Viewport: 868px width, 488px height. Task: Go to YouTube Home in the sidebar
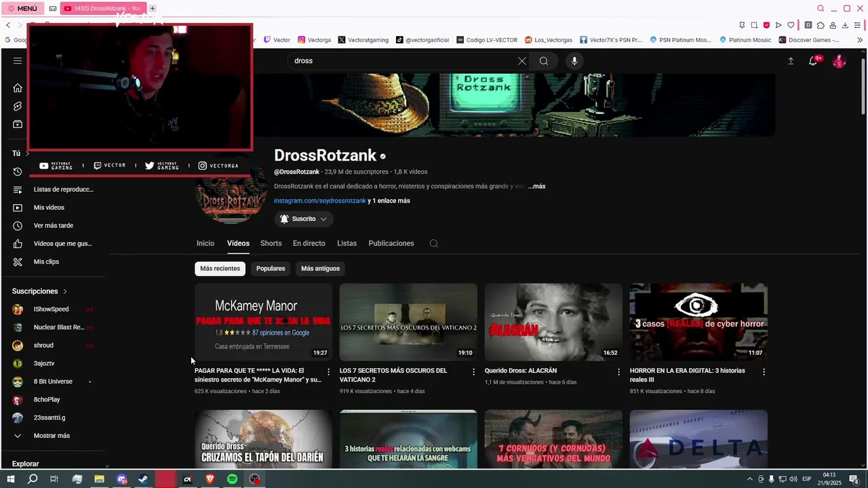pyautogui.click(x=18, y=88)
